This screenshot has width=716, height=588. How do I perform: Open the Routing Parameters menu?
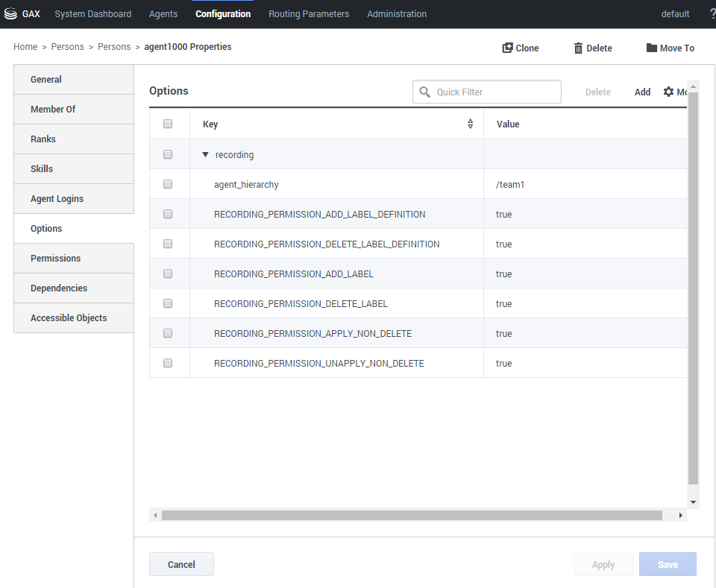(309, 14)
